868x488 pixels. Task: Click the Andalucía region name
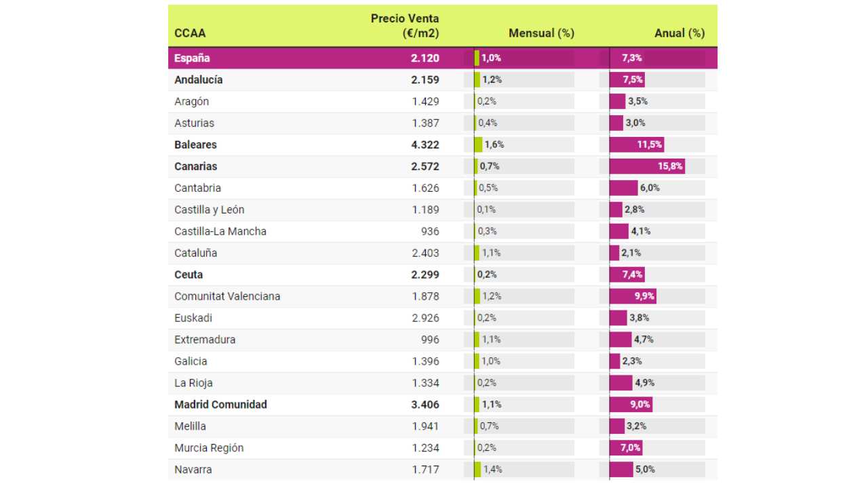coord(199,80)
